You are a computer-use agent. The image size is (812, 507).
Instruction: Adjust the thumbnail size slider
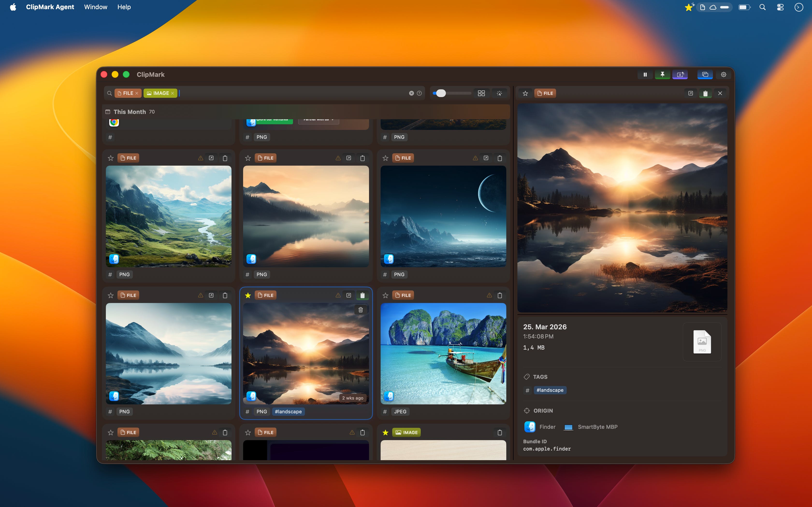(x=441, y=93)
